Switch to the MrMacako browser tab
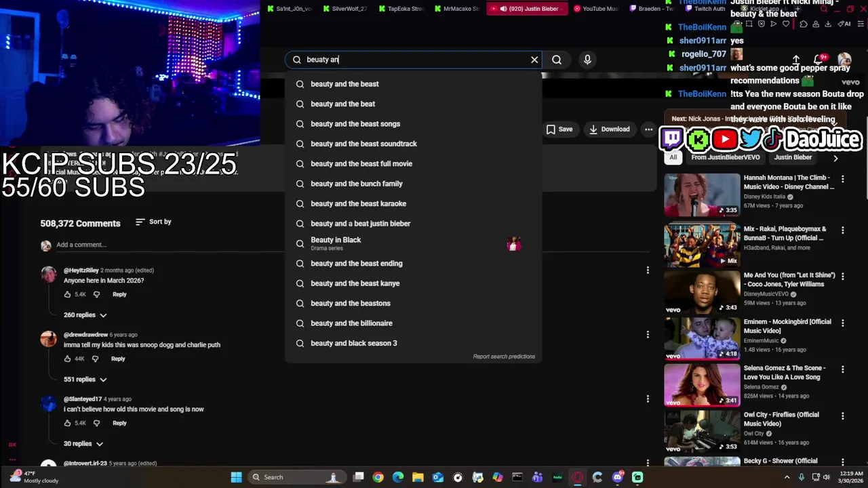 click(x=456, y=9)
